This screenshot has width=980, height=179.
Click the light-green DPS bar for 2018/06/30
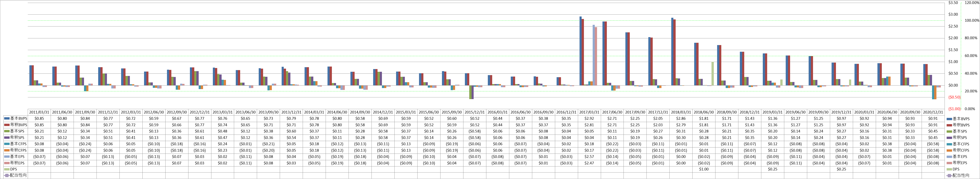[713, 74]
